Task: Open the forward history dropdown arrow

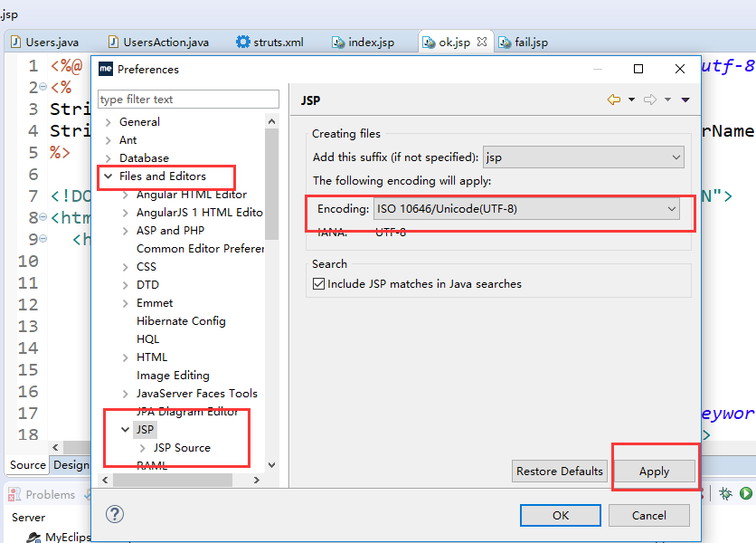Action: point(667,100)
